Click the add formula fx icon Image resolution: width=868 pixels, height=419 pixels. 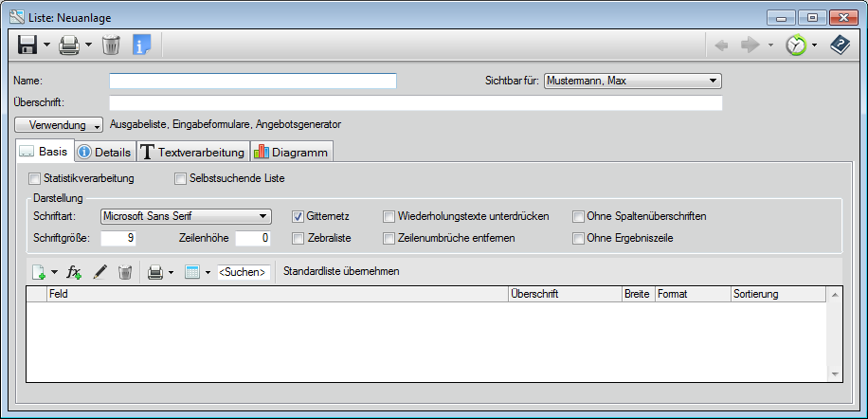point(74,272)
